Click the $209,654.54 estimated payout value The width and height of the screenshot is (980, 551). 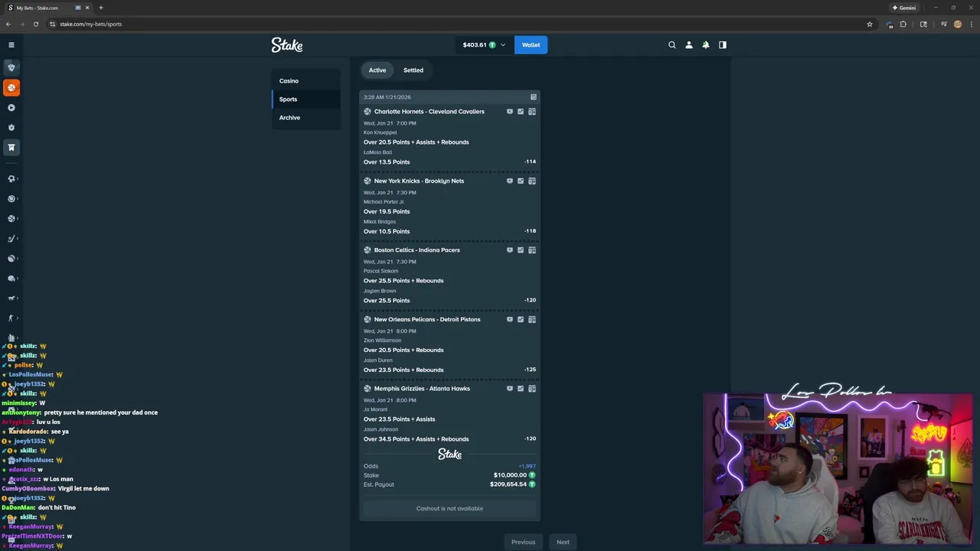coord(508,484)
